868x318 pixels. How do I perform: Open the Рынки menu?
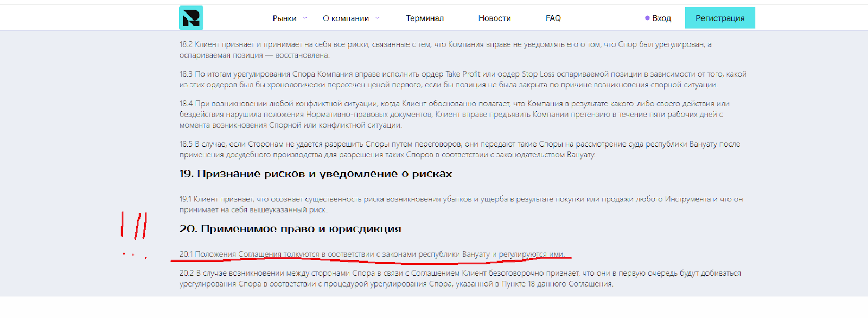pos(284,18)
